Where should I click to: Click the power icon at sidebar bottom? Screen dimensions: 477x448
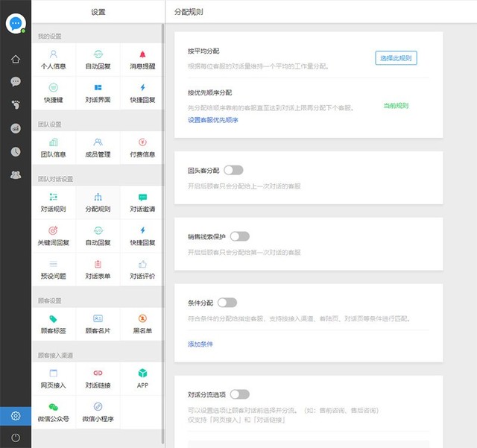click(16, 437)
